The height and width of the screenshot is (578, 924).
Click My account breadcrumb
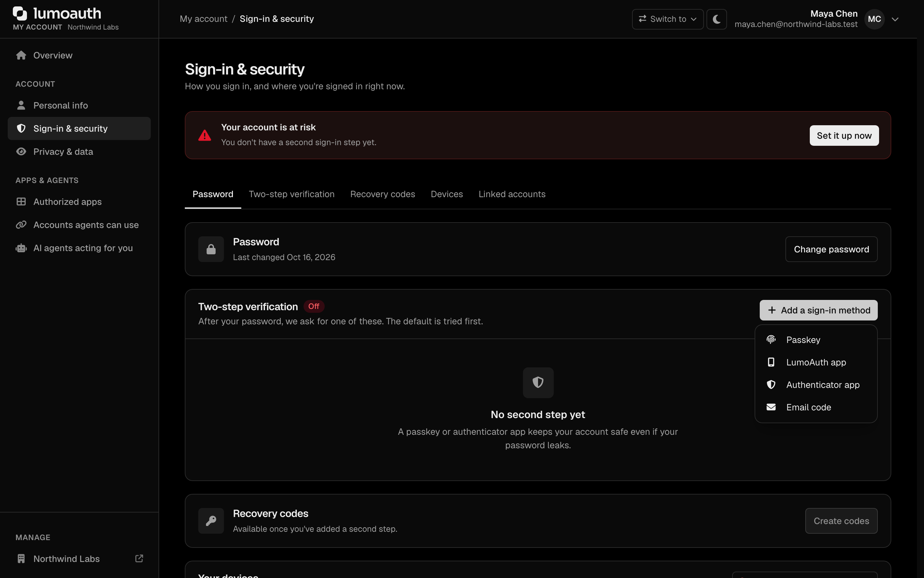click(x=203, y=19)
